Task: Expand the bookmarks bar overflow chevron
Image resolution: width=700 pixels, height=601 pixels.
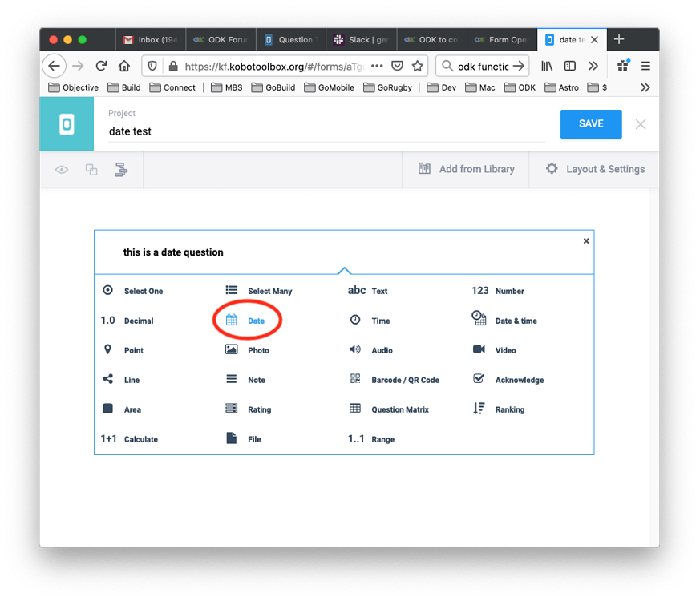Action: (645, 87)
